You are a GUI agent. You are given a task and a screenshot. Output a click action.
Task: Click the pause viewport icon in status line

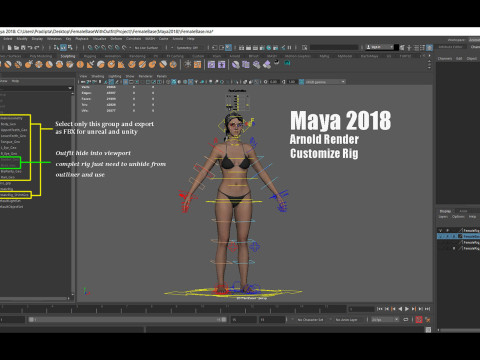[289, 48]
